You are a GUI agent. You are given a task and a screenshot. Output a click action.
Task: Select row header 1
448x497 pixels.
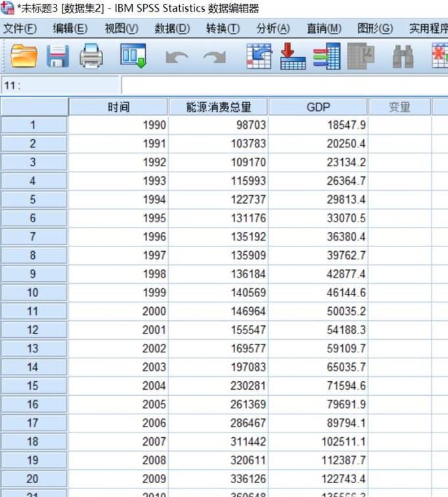(x=34, y=125)
